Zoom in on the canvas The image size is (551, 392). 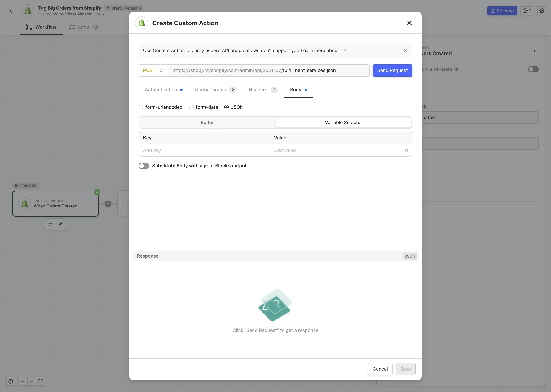23,381
